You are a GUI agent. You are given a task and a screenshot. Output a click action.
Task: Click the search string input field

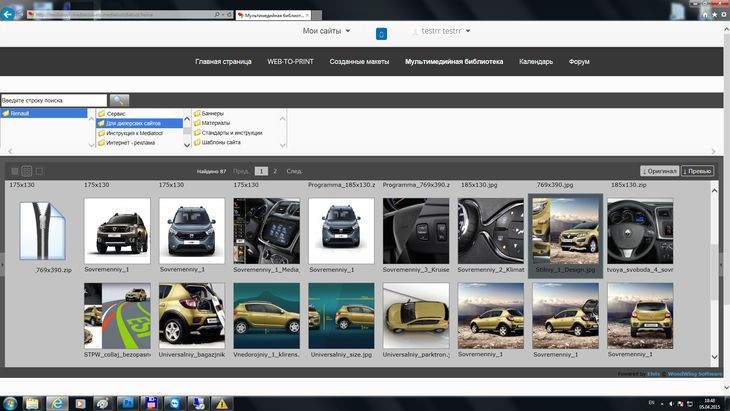53,100
